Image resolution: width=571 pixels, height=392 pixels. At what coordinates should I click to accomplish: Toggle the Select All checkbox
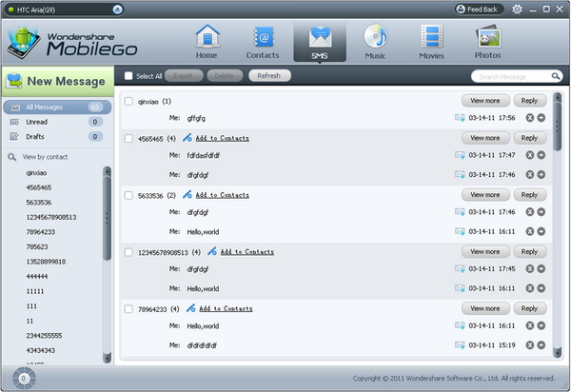pos(128,76)
